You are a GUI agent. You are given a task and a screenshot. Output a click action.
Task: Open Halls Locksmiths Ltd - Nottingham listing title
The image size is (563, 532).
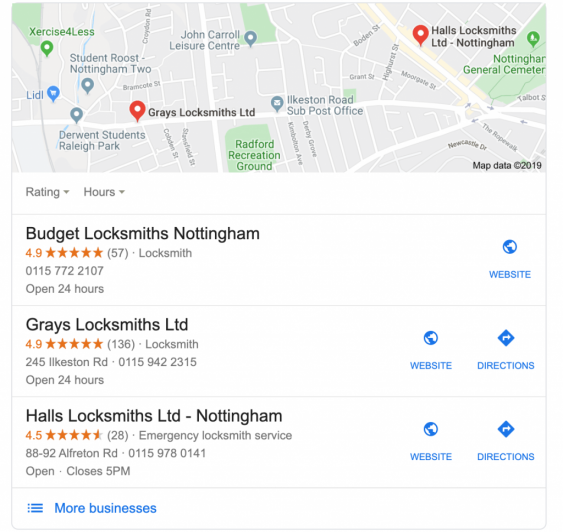154,416
